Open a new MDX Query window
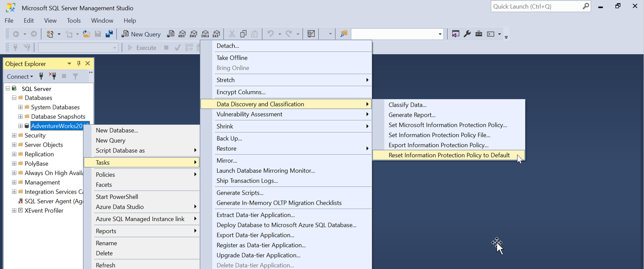The width and height of the screenshot is (644, 269). click(182, 34)
